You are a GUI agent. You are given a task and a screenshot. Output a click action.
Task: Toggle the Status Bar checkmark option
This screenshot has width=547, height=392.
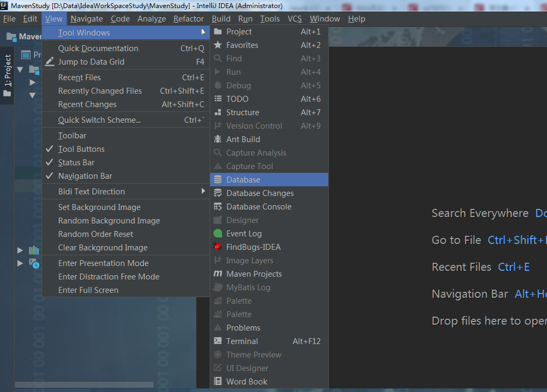click(126, 163)
